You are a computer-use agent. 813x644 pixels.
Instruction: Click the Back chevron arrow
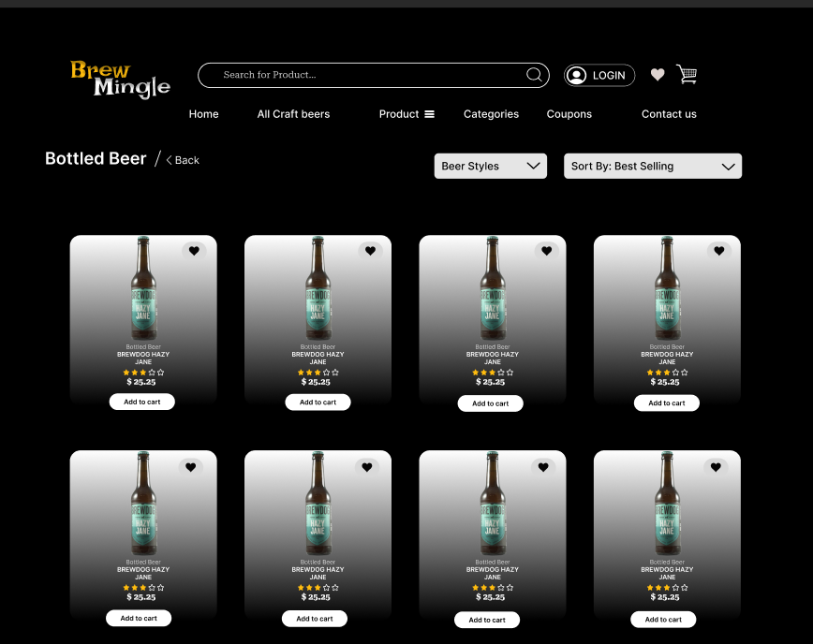(x=169, y=160)
